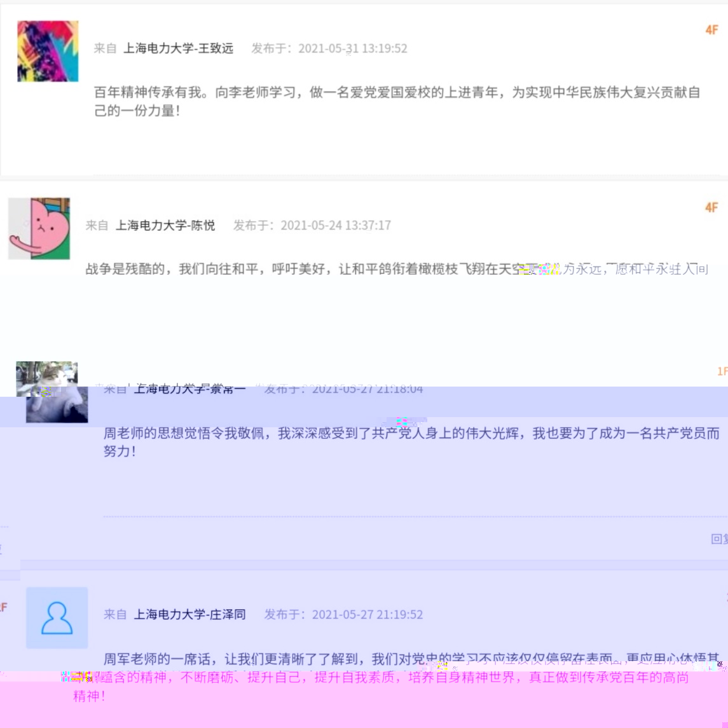
Task: Open the profile of 上海电力大学-王致远
Action: click(178, 48)
